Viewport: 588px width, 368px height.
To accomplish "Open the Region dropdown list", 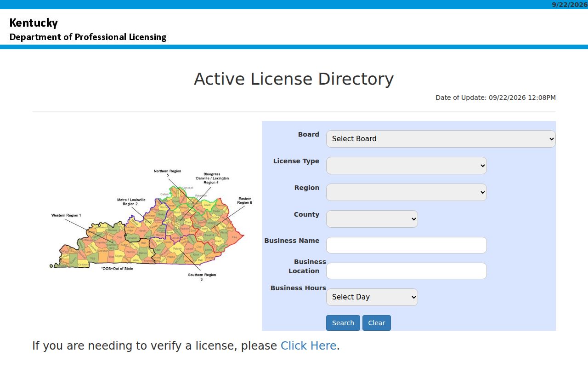I will [x=406, y=192].
